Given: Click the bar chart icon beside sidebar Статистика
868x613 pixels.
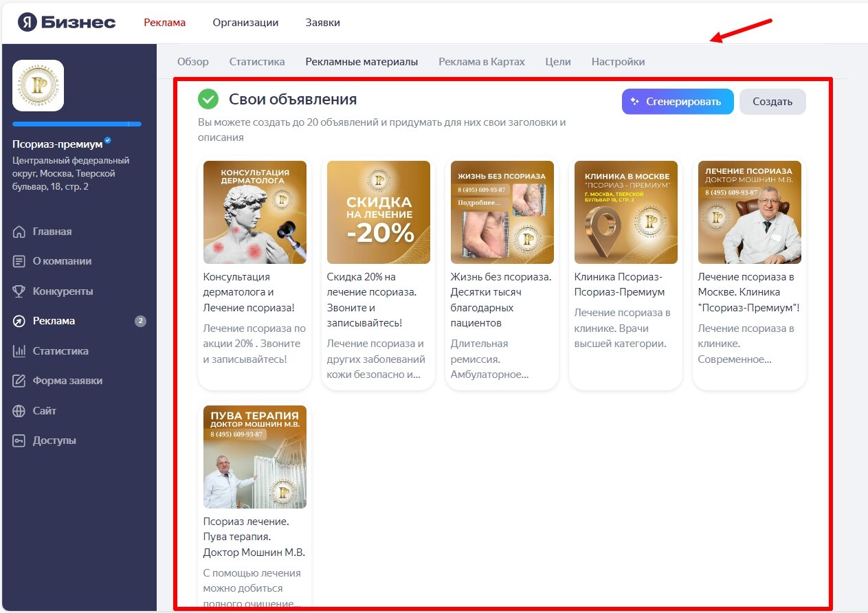Looking at the screenshot, I should click(x=19, y=351).
